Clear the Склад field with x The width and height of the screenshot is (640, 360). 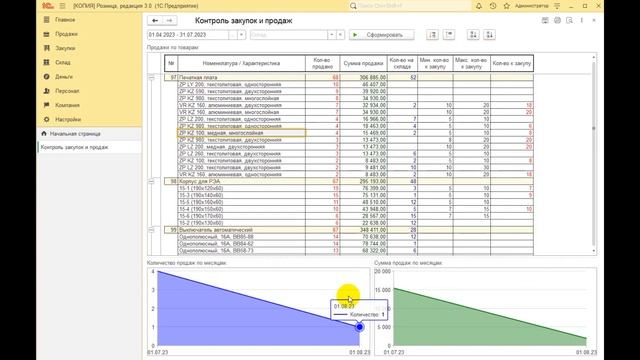pos(340,35)
